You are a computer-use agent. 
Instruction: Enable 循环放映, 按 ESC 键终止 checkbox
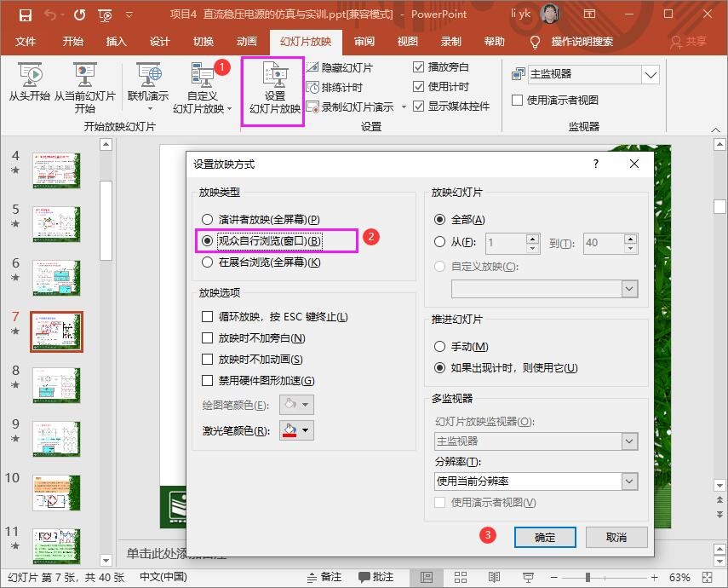pyautogui.click(x=207, y=317)
